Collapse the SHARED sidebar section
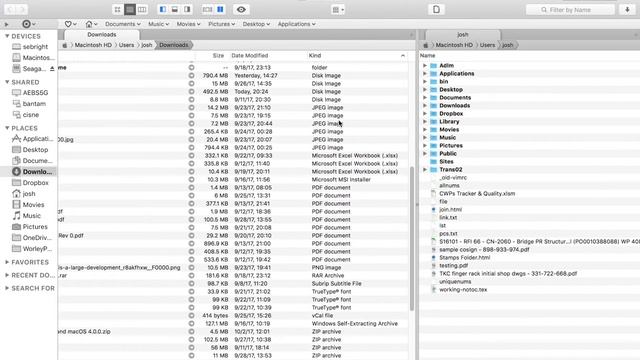Image resolution: width=640 pixels, height=360 pixels. point(7,82)
